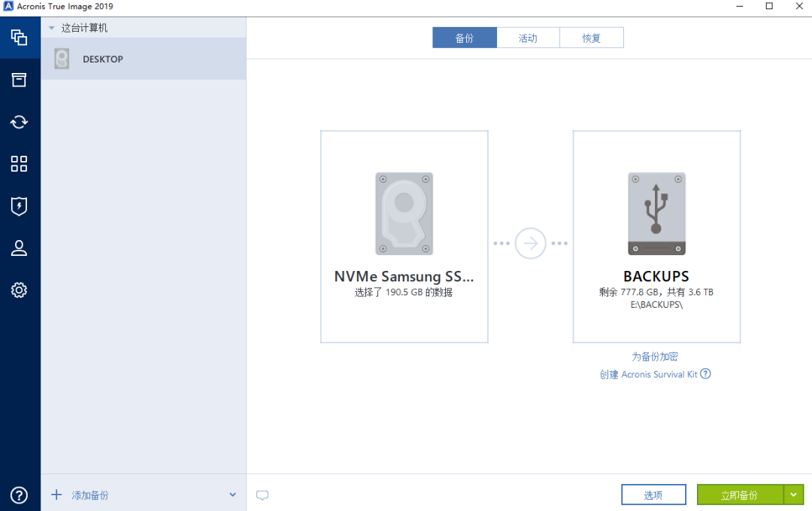The width and height of the screenshot is (812, 511).
Task: Minimize the Acronis window
Action: (740, 6)
